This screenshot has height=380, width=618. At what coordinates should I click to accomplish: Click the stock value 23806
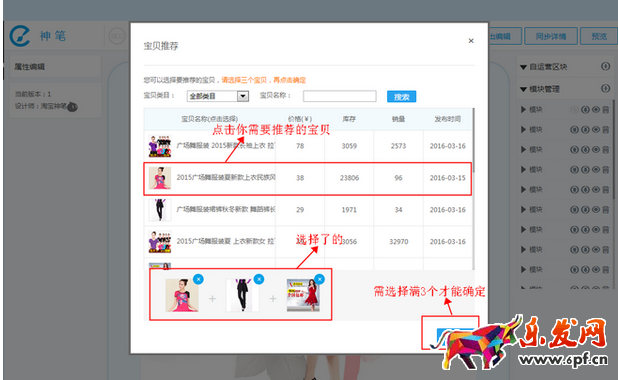tap(349, 178)
